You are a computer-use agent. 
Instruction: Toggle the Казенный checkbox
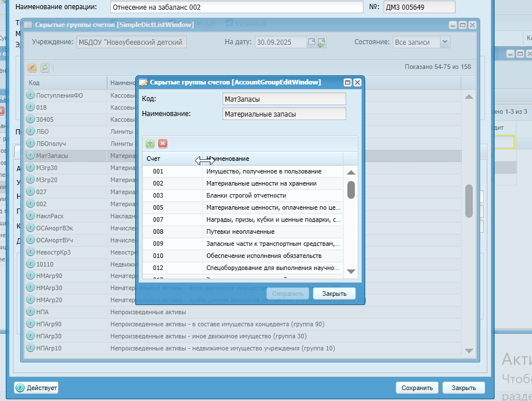(229, 23)
